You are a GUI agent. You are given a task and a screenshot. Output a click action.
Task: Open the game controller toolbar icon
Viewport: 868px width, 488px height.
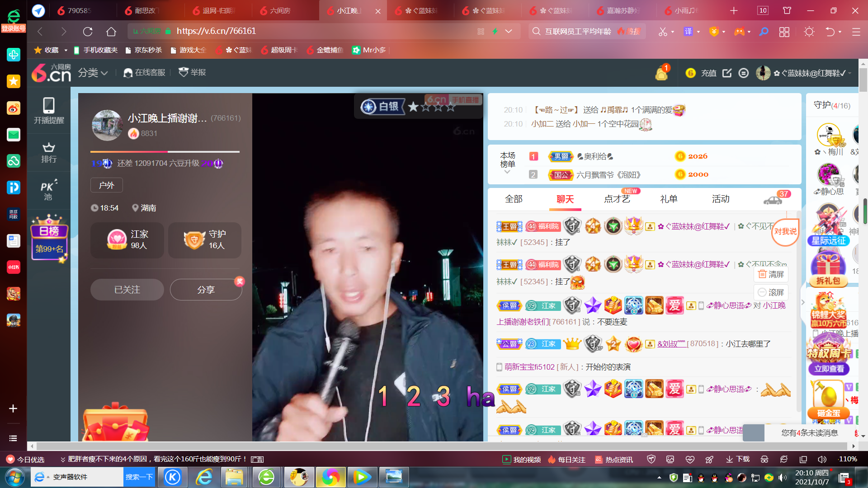(739, 32)
